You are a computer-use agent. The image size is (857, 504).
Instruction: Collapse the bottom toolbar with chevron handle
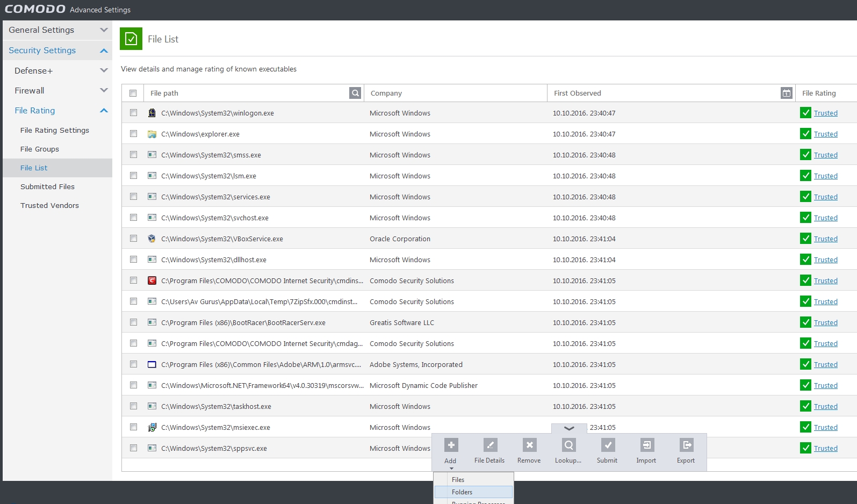pyautogui.click(x=569, y=428)
